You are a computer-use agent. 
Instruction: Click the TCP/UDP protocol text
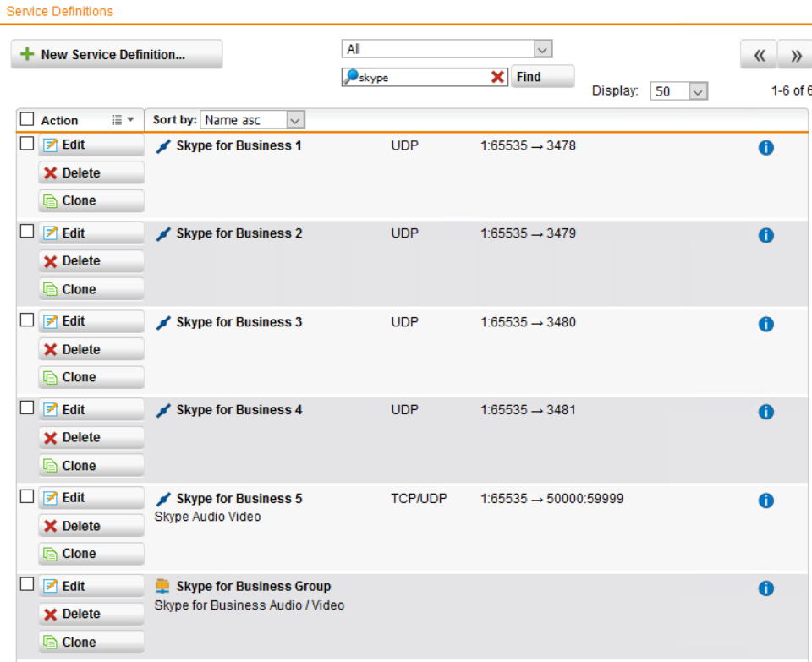pyautogui.click(x=419, y=499)
